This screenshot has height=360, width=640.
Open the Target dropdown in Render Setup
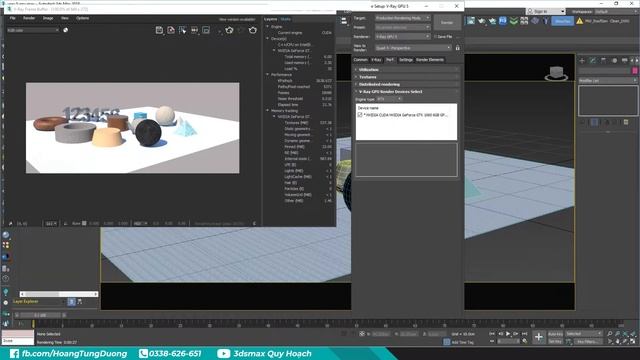(x=402, y=18)
